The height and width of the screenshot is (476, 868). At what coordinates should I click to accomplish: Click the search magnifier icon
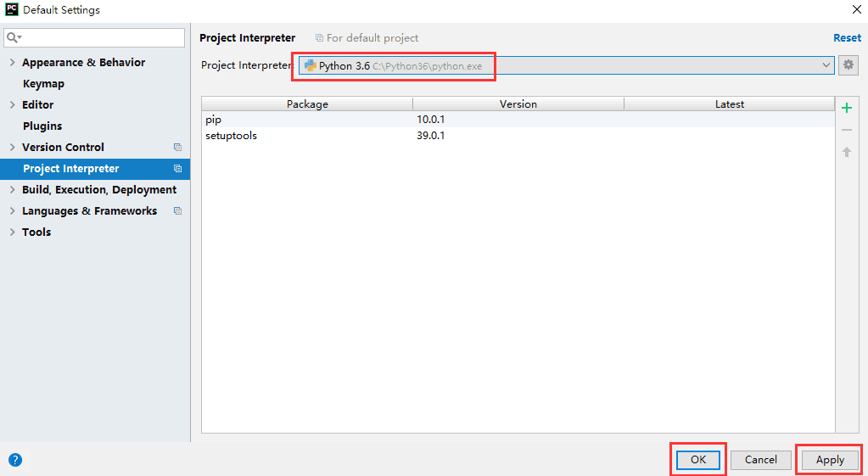tap(14, 37)
